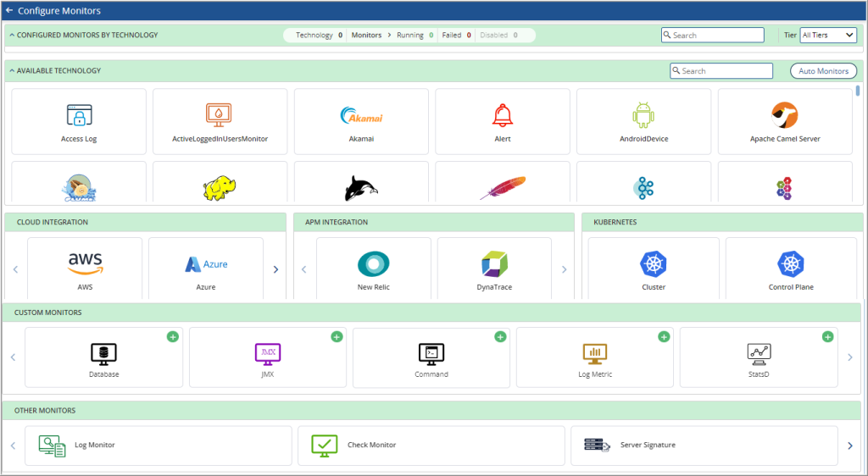This screenshot has width=868, height=476.
Task: Select the DynaTrace APM icon
Action: (494, 264)
